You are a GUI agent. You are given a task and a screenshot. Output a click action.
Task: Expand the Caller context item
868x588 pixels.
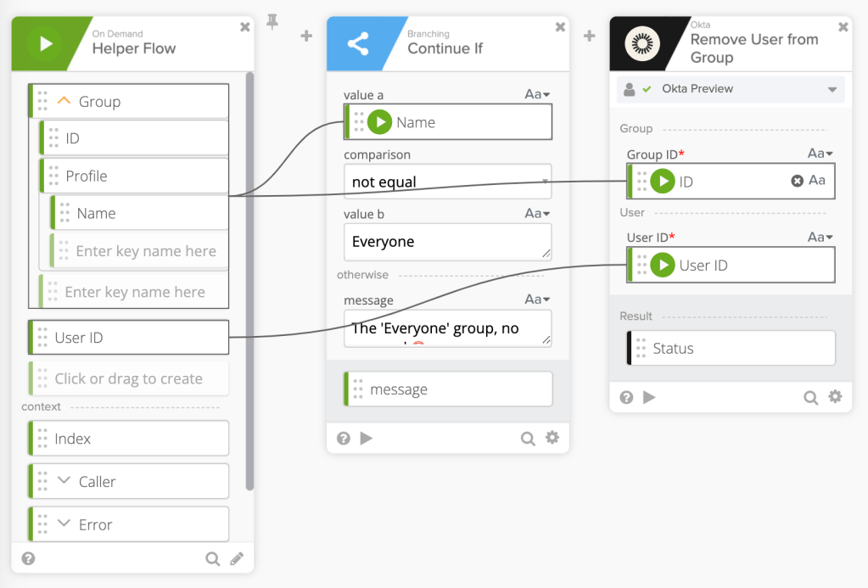pos(64,481)
